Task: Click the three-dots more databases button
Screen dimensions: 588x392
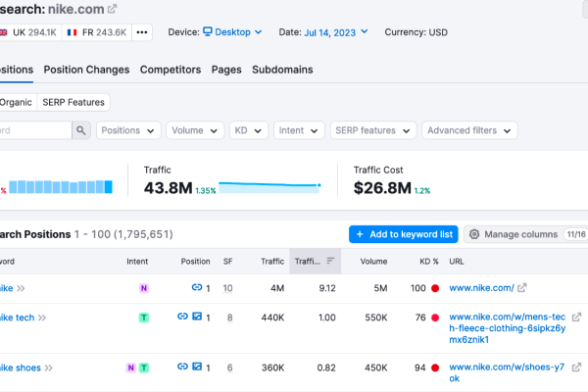Action: pos(142,32)
